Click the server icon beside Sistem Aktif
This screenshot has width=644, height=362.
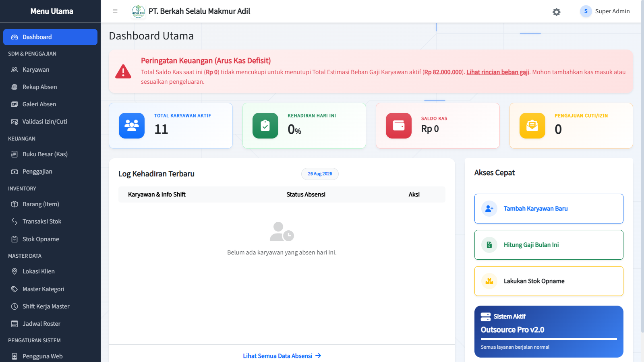[x=486, y=317]
